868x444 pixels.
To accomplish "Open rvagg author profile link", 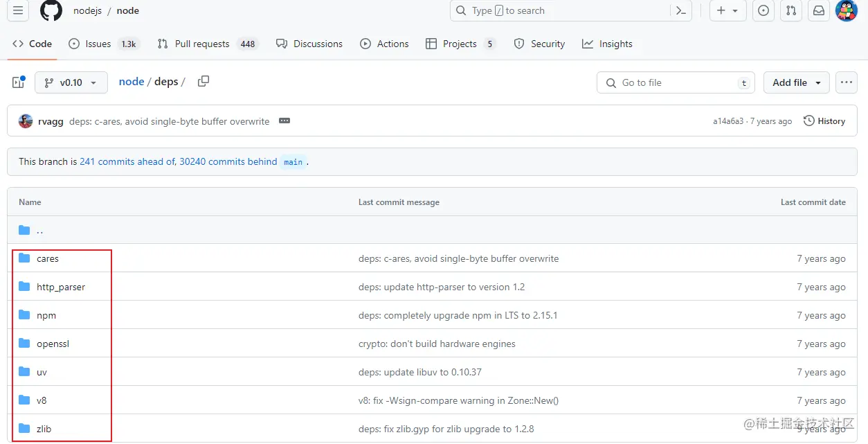I will pos(51,121).
